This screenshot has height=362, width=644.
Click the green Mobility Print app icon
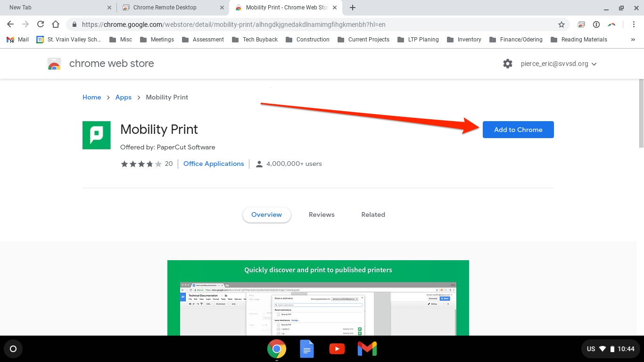point(97,135)
